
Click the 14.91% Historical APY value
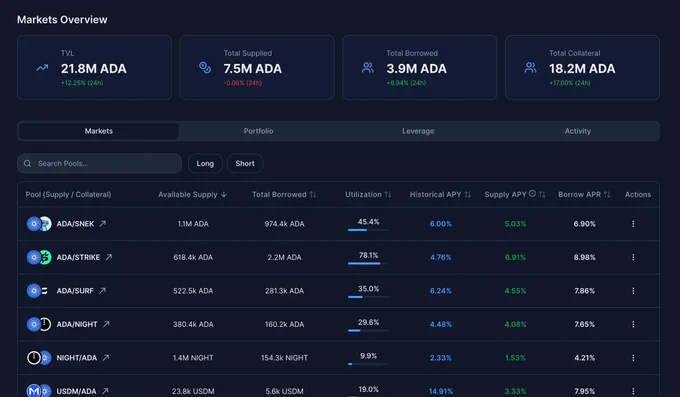click(441, 391)
